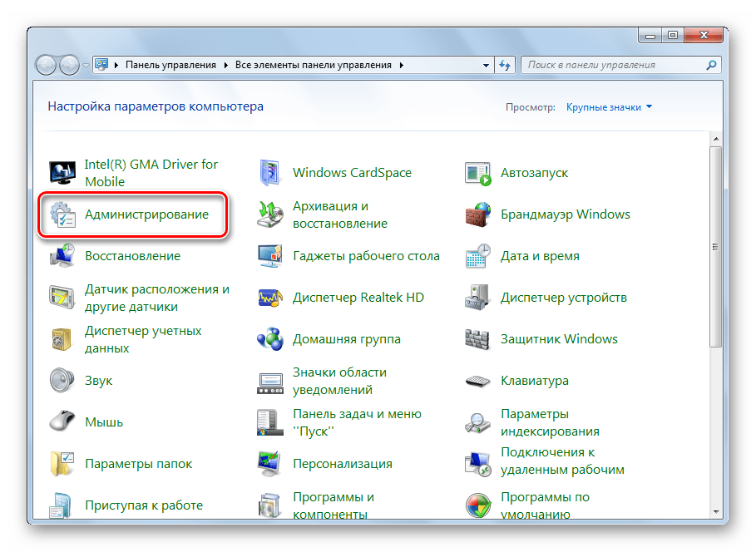Open the Звук speaker icon
The width and height of the screenshot is (756, 552).
point(63,381)
